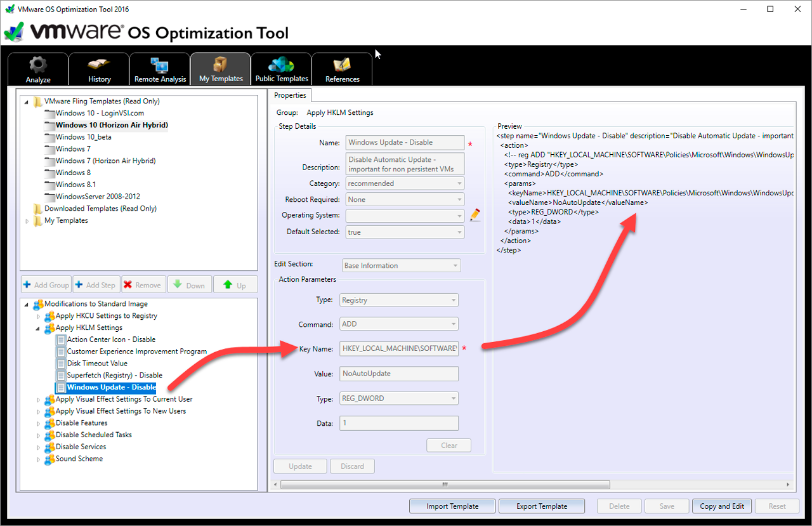Switch to the My Templates tab

(x=221, y=69)
